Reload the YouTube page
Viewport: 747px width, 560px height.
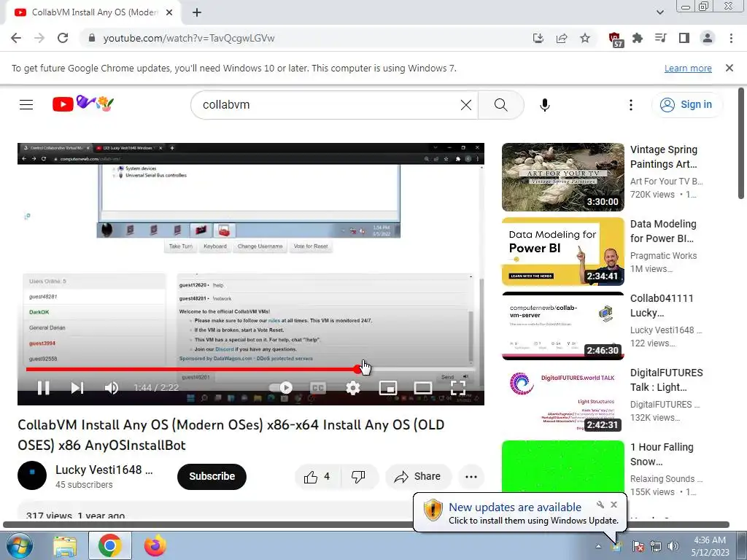pos(63,38)
